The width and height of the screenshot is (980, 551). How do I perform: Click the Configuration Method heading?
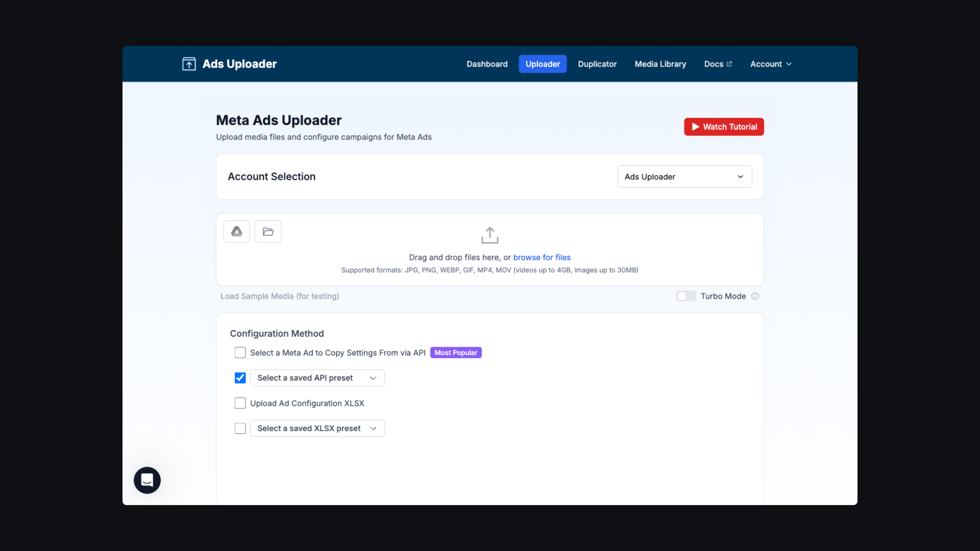coord(277,333)
